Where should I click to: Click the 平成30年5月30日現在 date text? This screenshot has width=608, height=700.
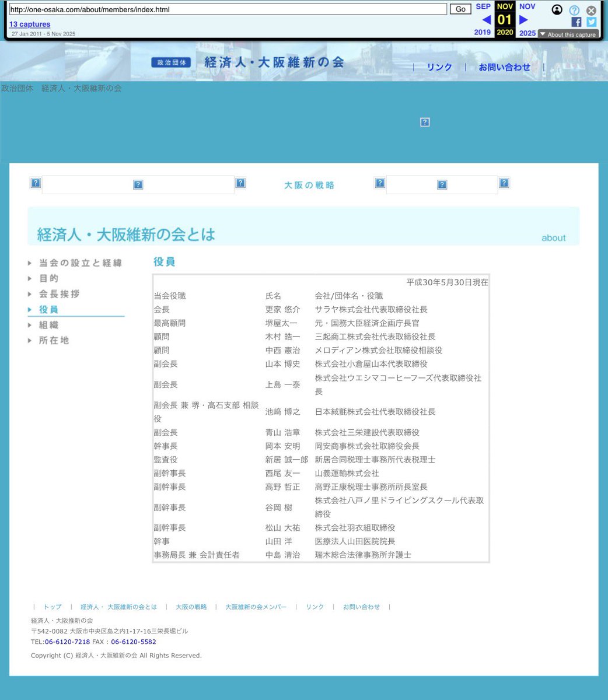(x=448, y=282)
